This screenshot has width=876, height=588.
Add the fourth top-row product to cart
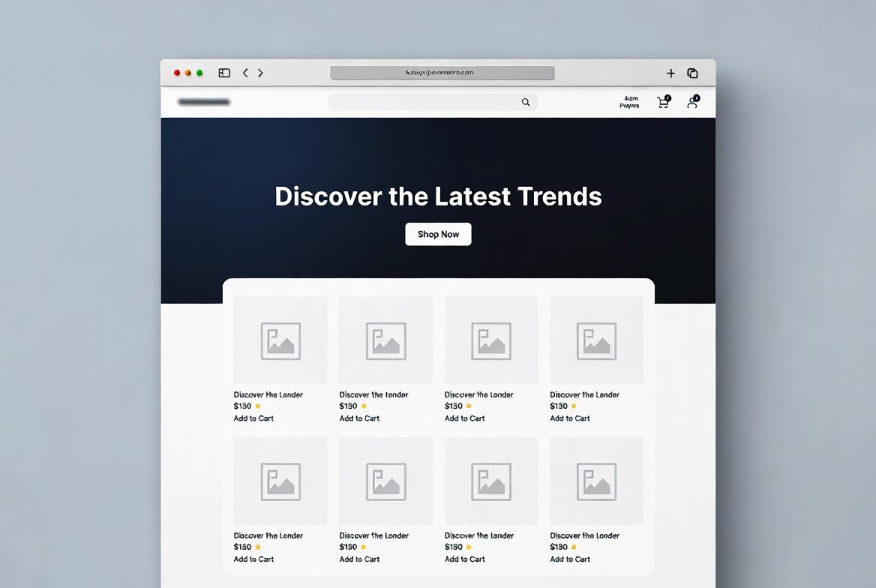570,418
